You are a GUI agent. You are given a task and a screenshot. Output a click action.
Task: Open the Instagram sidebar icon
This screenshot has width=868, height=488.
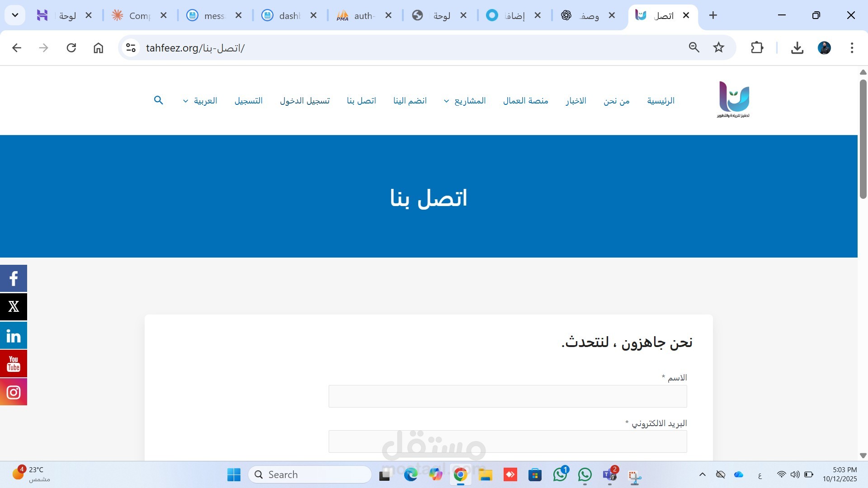pos(14,392)
